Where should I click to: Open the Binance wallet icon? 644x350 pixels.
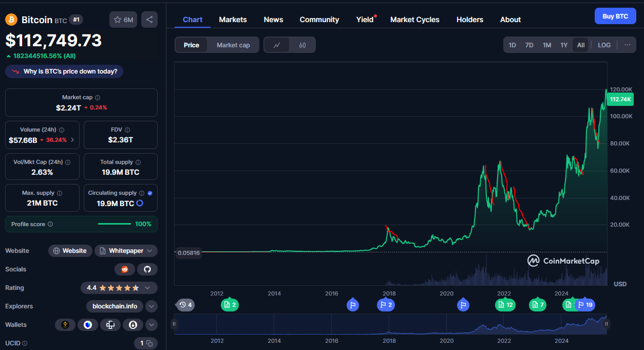pos(65,325)
